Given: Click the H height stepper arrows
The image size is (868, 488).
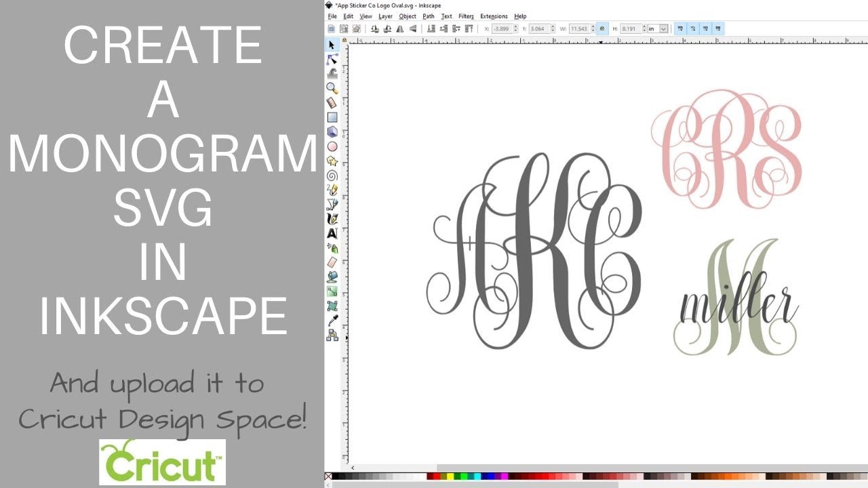Looking at the screenshot, I should coord(644,28).
